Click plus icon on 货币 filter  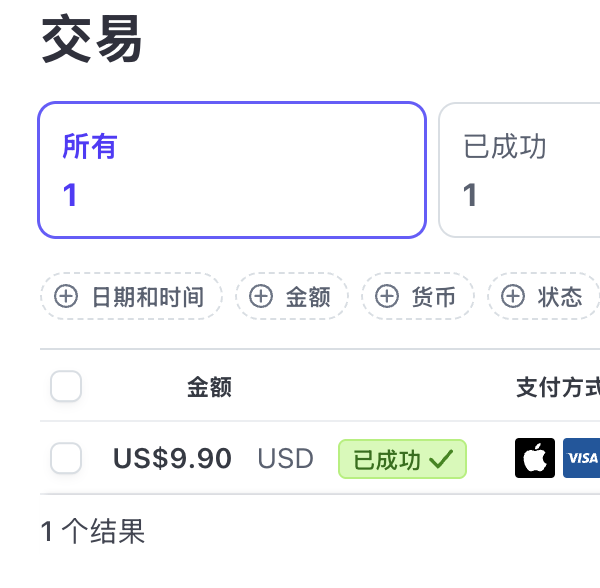click(387, 296)
